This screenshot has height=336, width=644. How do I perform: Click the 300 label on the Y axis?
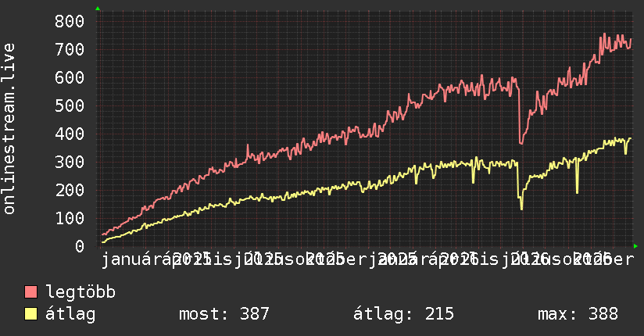[70, 163]
